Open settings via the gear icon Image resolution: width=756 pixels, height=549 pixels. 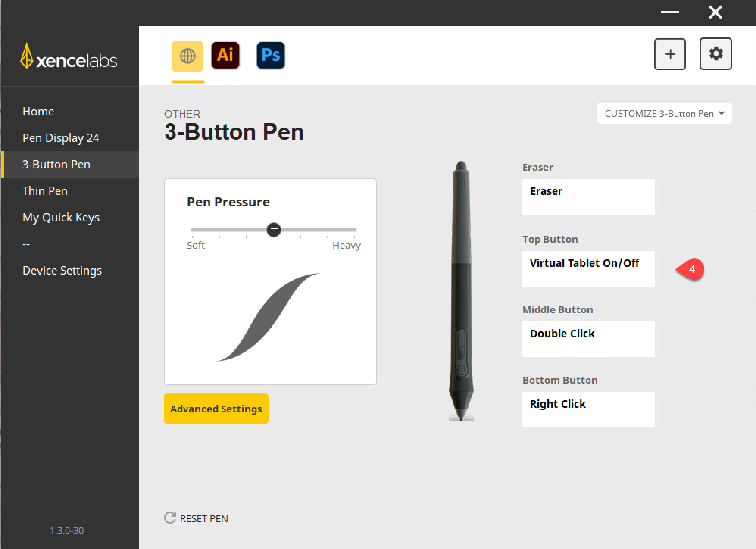[715, 54]
